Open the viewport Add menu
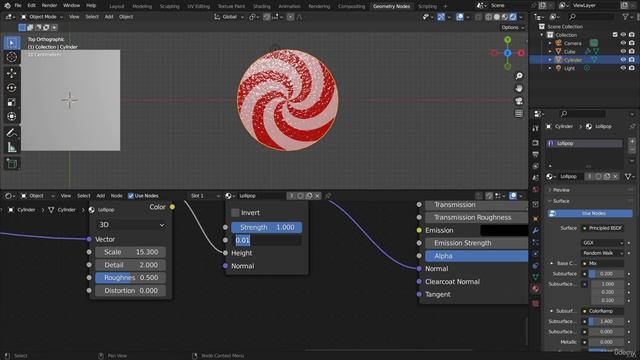 [x=109, y=17]
